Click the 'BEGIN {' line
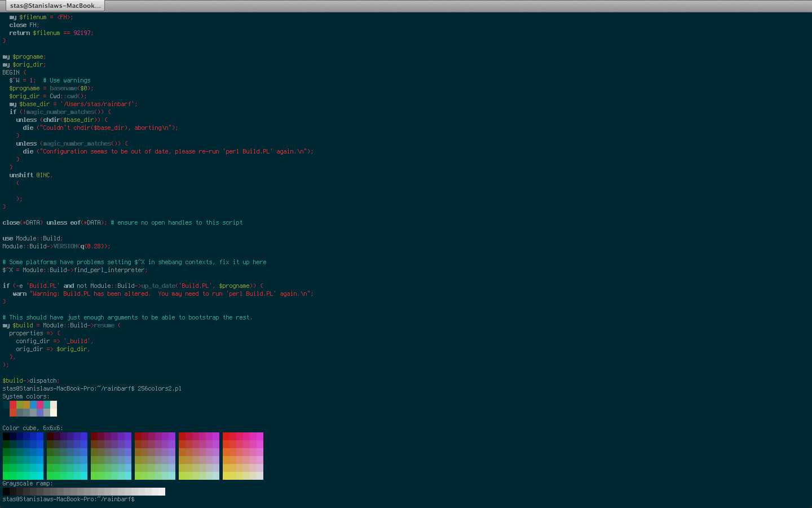812x508 pixels. point(14,73)
